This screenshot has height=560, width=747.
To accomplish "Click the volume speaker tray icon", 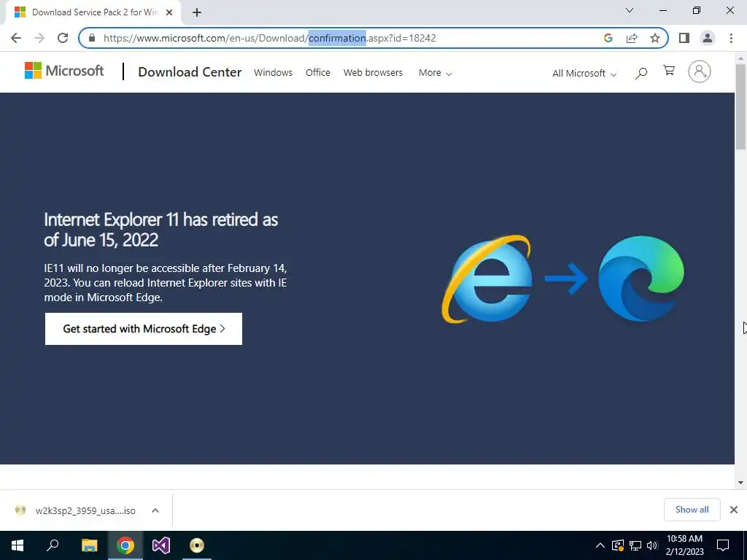I will click(652, 545).
